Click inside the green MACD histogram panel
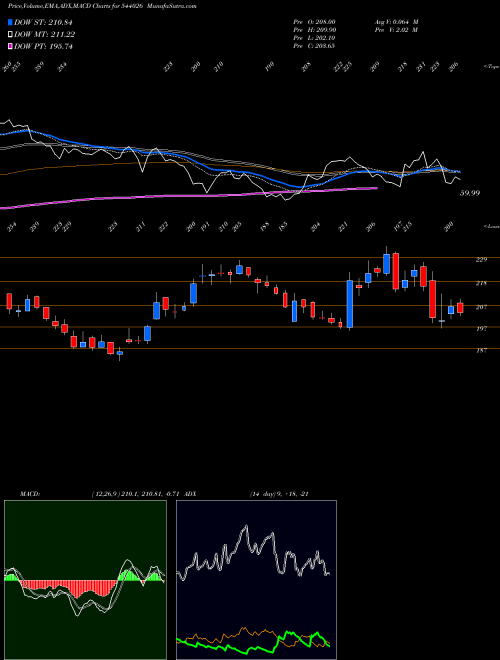The height and width of the screenshot is (660, 500). coord(85,580)
